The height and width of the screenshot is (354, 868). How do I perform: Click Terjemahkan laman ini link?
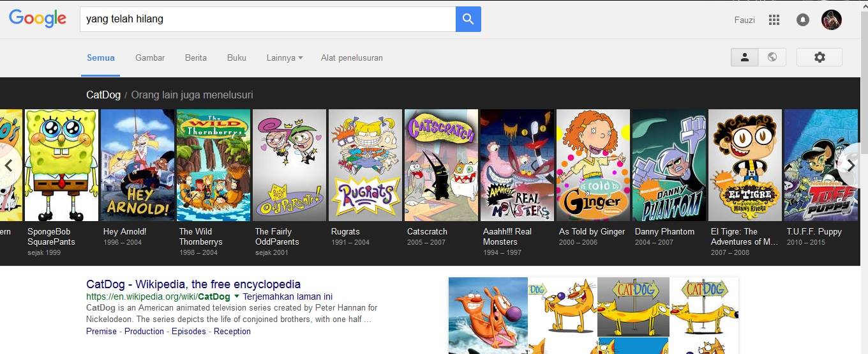pyautogui.click(x=288, y=296)
